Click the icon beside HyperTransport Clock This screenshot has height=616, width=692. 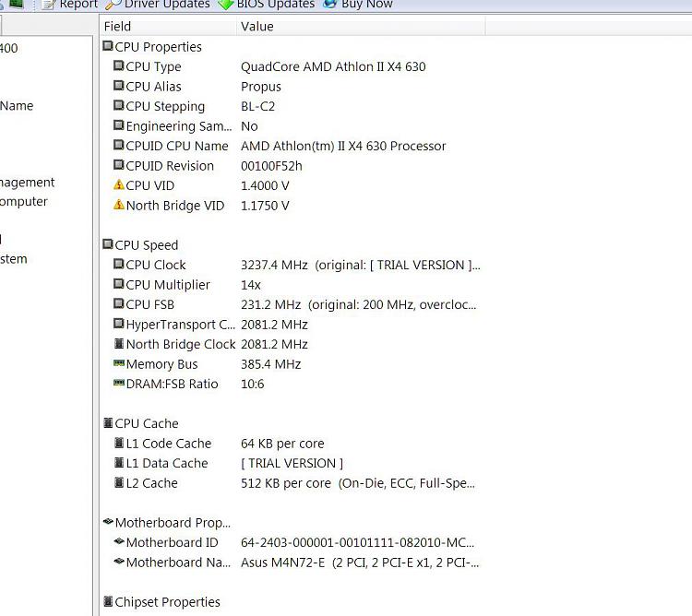tap(118, 324)
